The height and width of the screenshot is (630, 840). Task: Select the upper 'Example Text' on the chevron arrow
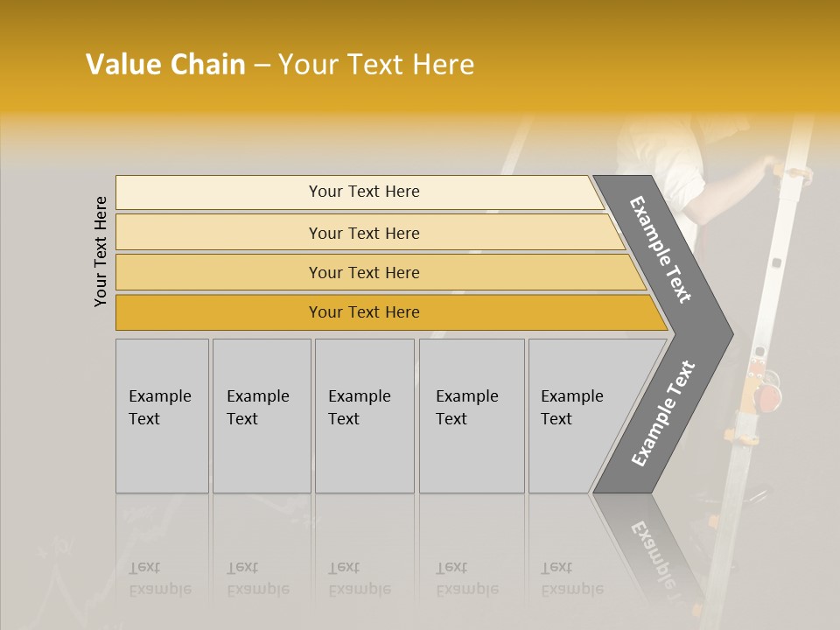point(660,249)
